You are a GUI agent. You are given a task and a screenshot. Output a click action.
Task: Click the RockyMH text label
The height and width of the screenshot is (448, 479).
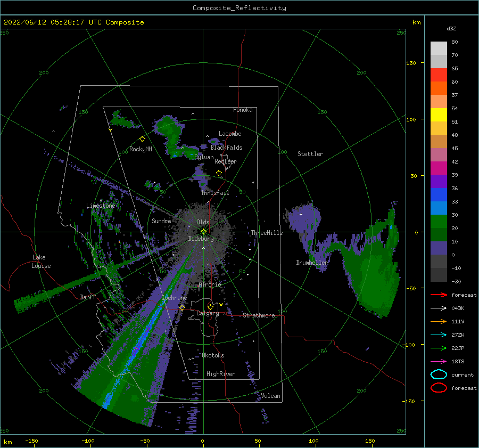tap(141, 149)
